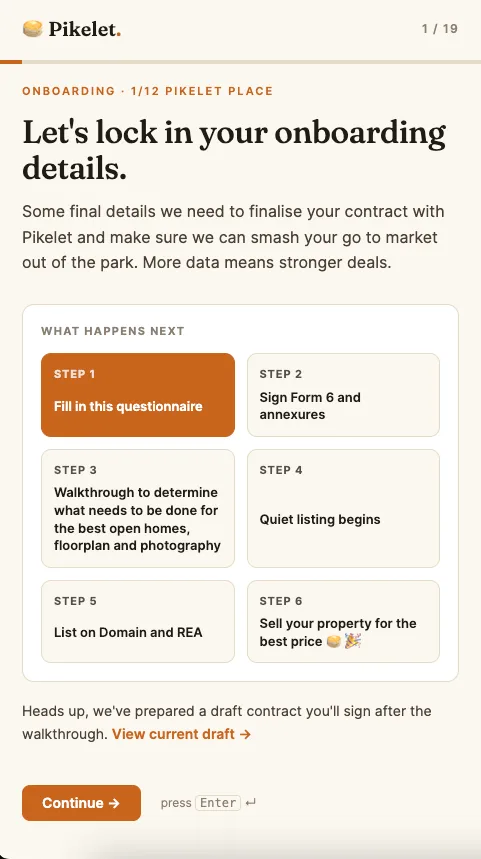Select Step 2 Sign Form 6 card
Image resolution: width=481 pixels, height=859 pixels.
coord(343,395)
